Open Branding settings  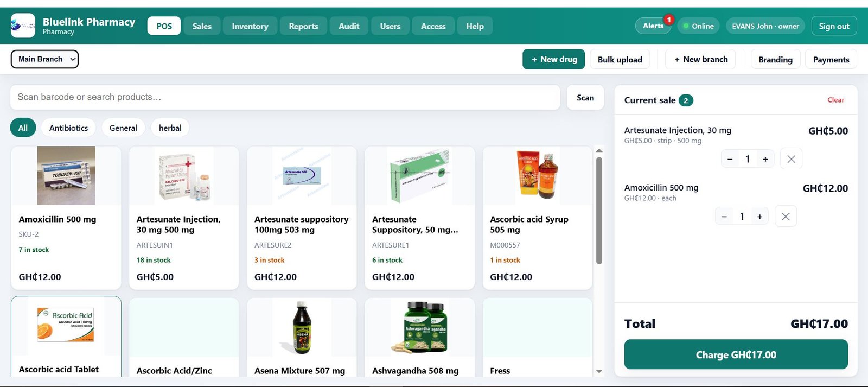click(775, 60)
